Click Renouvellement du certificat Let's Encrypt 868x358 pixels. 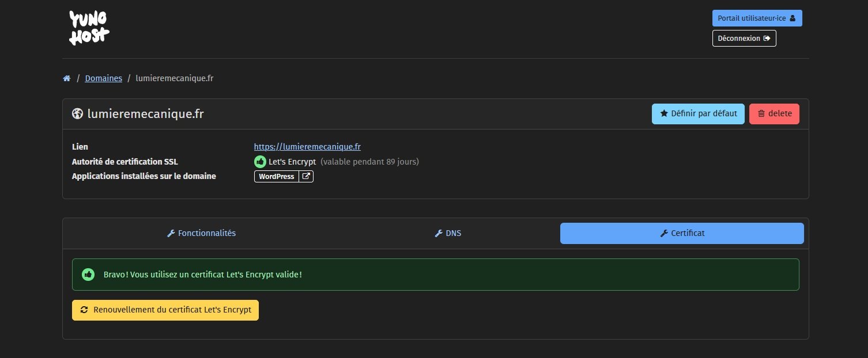(x=165, y=310)
